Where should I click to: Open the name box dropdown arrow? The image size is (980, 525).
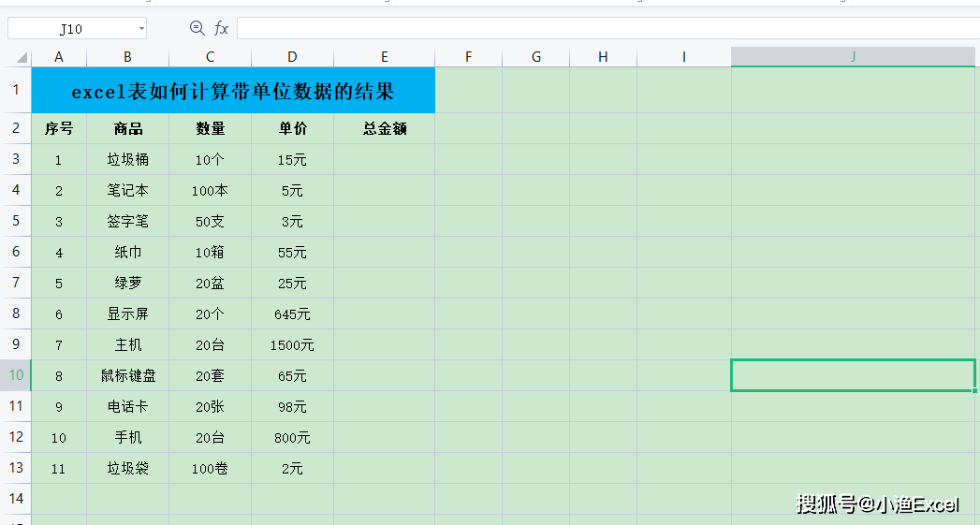(141, 29)
